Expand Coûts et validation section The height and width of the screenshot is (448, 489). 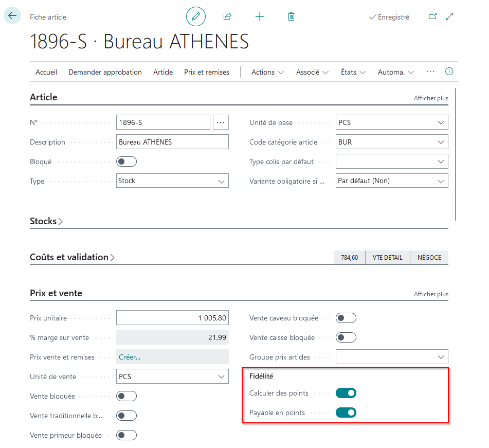pos(73,257)
